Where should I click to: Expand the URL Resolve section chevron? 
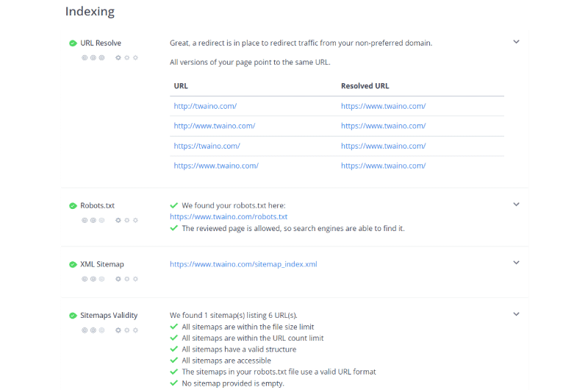(517, 42)
